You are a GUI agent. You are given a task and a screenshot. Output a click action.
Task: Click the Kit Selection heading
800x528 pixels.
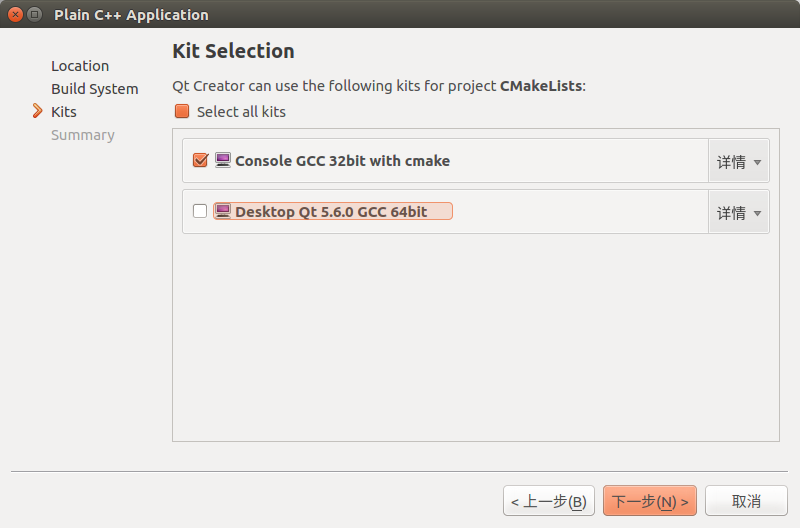(x=233, y=51)
